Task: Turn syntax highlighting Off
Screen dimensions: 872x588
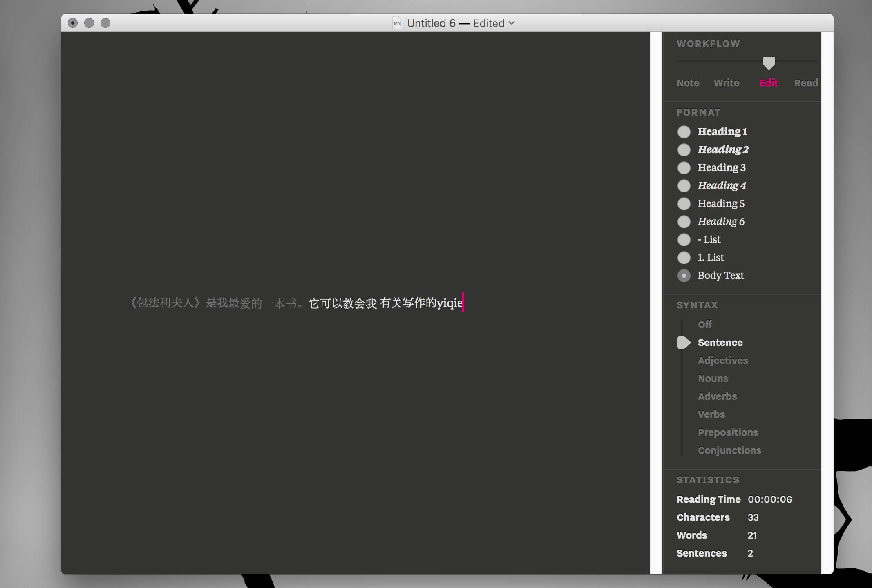Action: coord(704,325)
